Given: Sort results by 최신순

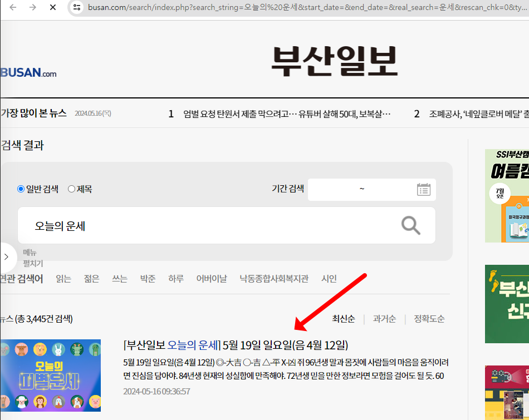Looking at the screenshot, I should coord(344,319).
